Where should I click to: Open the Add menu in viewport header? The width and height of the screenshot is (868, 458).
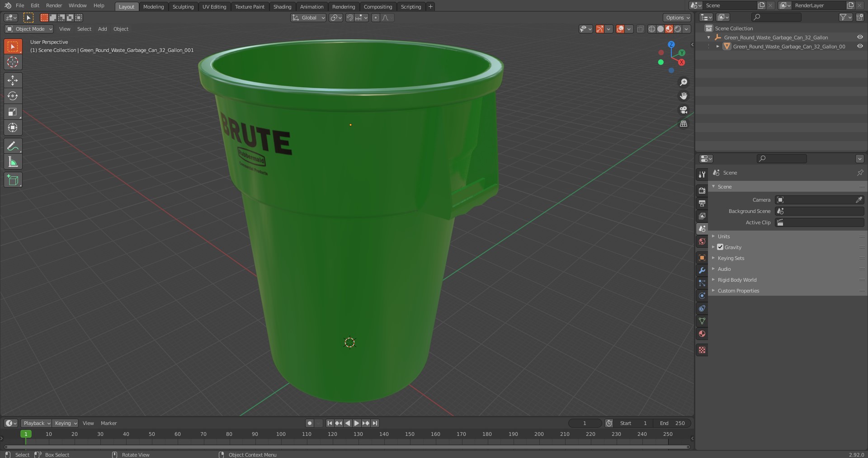point(103,29)
